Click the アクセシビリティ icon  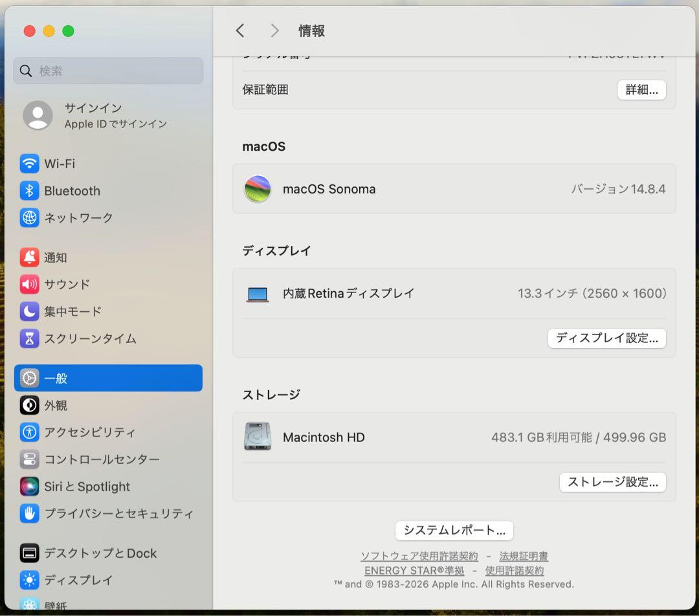tap(29, 432)
